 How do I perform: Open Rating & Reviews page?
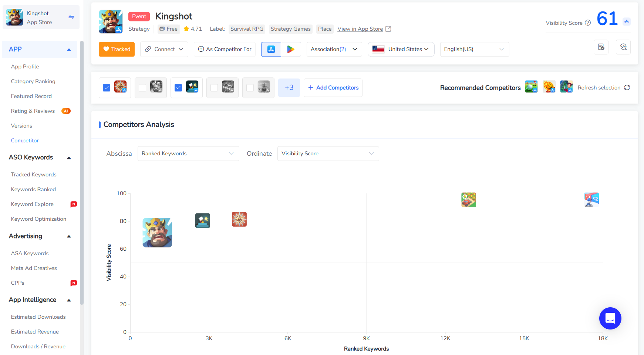[33, 111]
